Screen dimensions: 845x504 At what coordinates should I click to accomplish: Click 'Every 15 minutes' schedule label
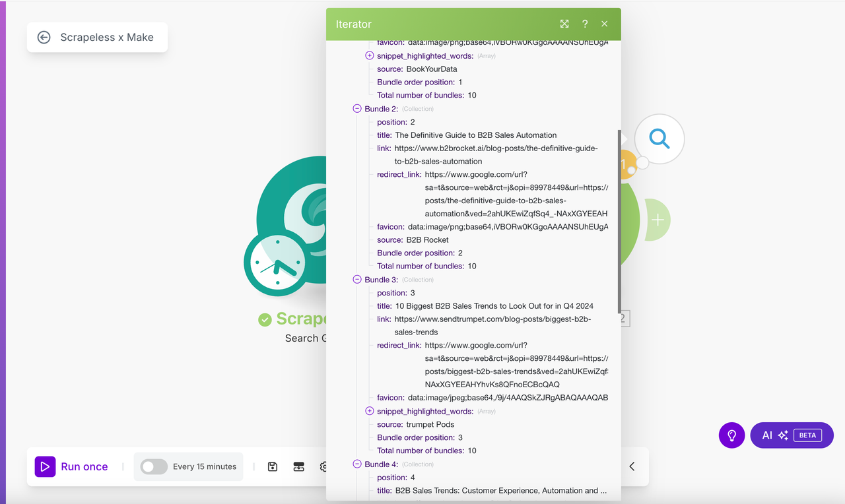(x=205, y=466)
